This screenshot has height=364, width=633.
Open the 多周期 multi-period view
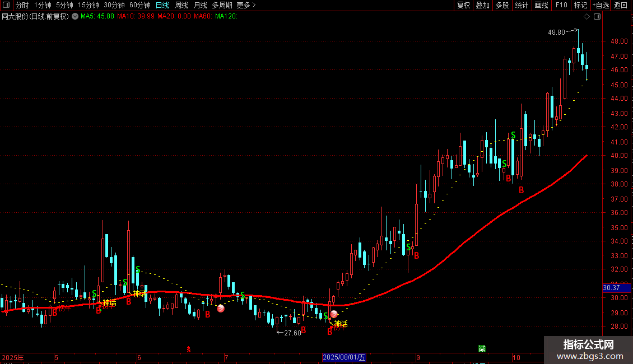click(222, 5)
